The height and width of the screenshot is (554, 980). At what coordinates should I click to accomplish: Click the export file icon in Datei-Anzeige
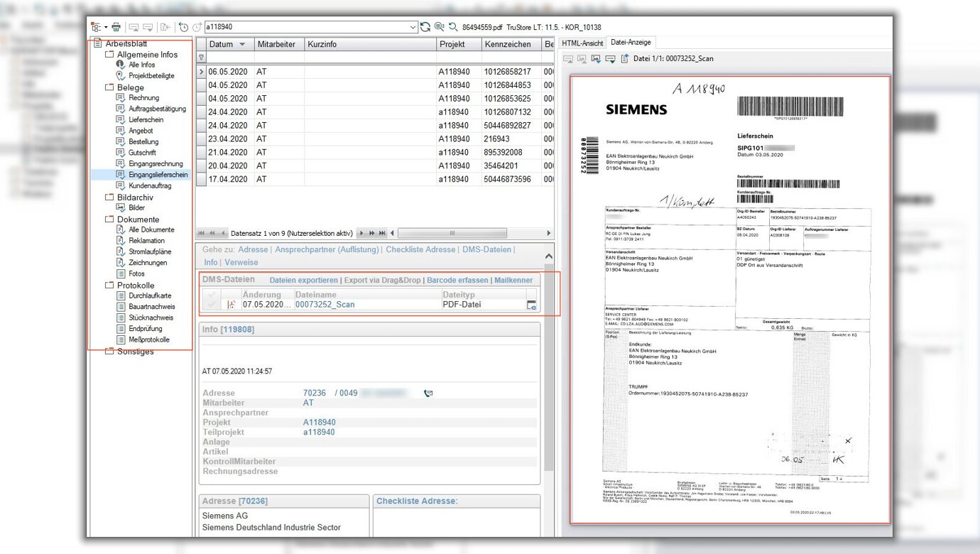(x=624, y=59)
